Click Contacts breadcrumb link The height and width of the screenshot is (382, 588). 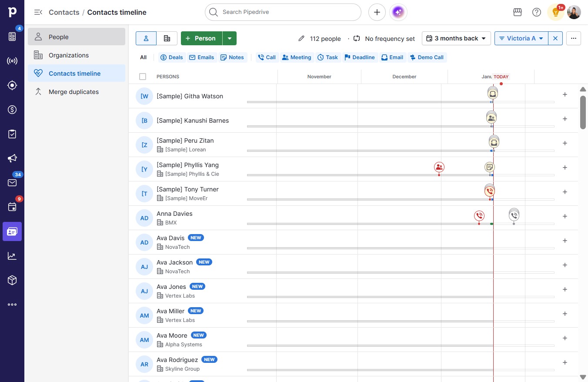[64, 12]
